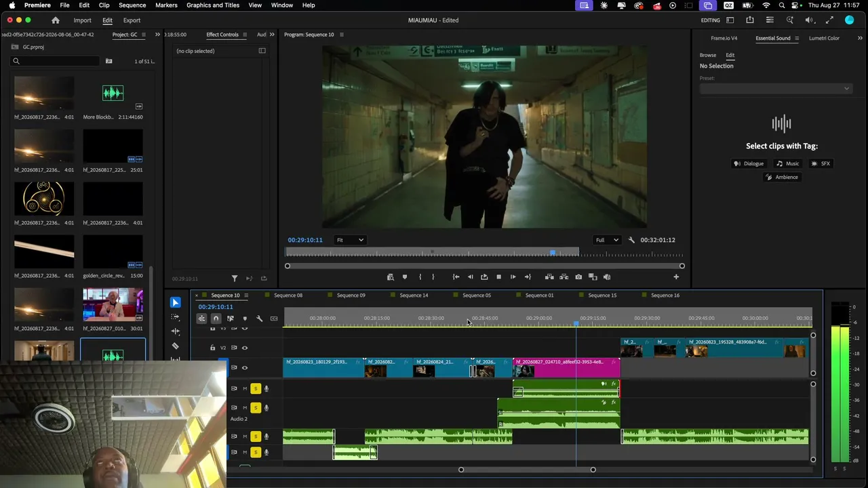This screenshot has height=488, width=868.
Task: Switch to Import mode
Action: point(82,20)
